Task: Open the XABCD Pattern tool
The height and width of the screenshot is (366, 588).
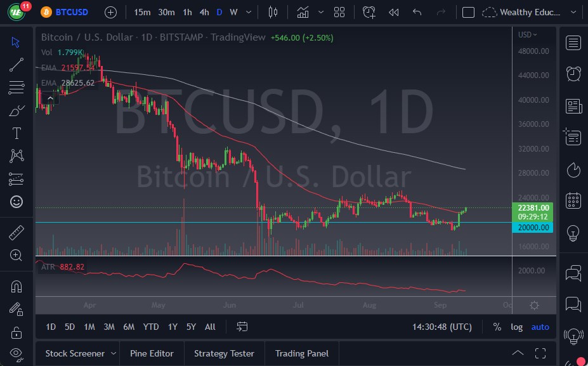Action: [x=16, y=155]
